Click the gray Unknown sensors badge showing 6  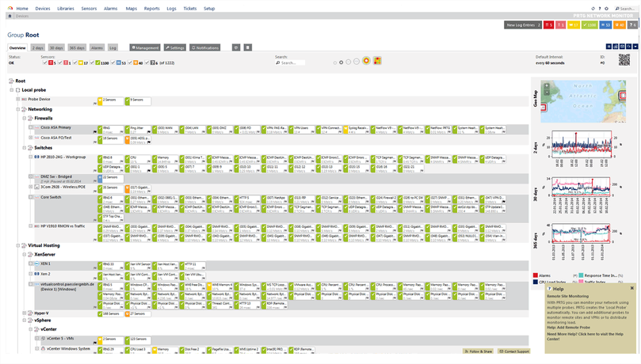coord(632,25)
